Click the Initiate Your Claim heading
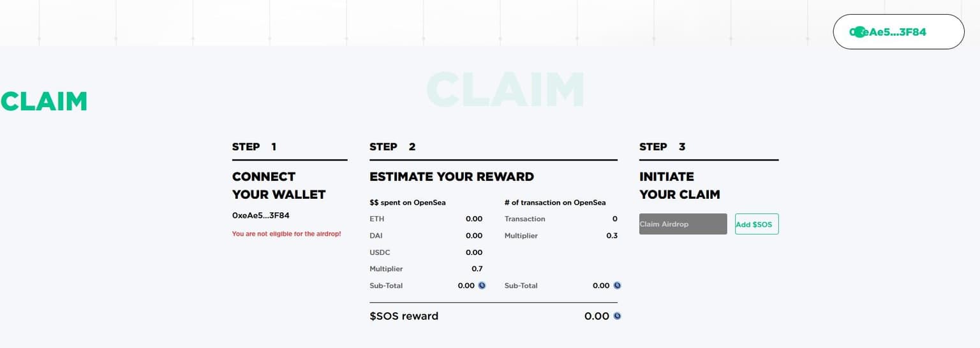This screenshot has height=348, width=980. coord(679,185)
